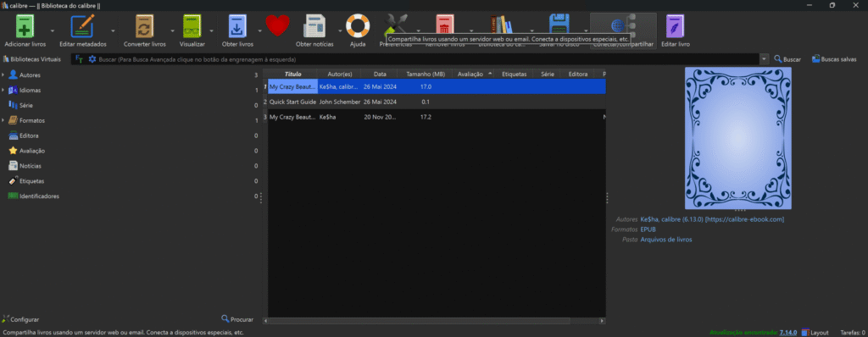Open dropdown arrow next to Visualizar

pos(211,31)
